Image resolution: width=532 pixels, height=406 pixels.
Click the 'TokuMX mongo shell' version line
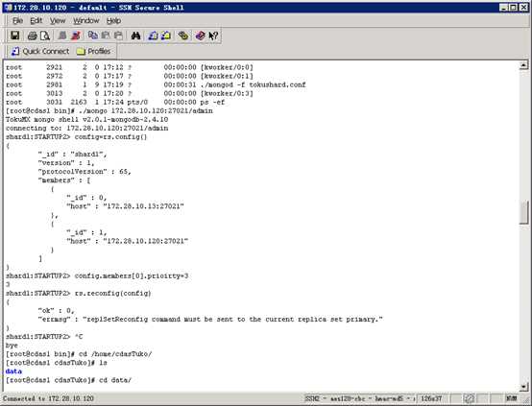click(x=86, y=119)
